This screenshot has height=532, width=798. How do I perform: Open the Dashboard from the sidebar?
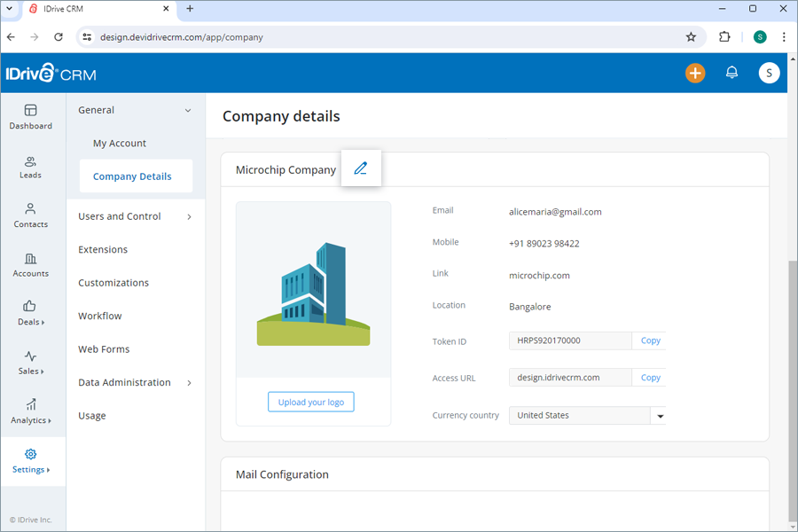32,117
